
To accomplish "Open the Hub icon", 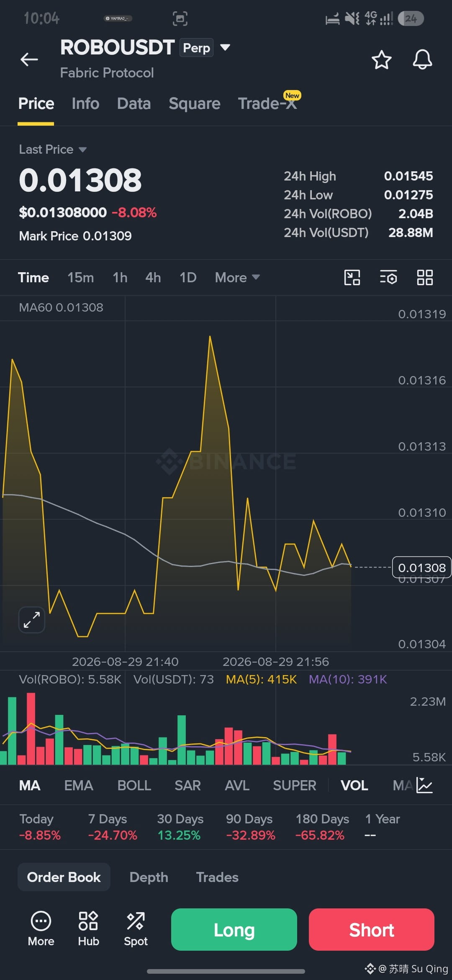I will 88,929.
